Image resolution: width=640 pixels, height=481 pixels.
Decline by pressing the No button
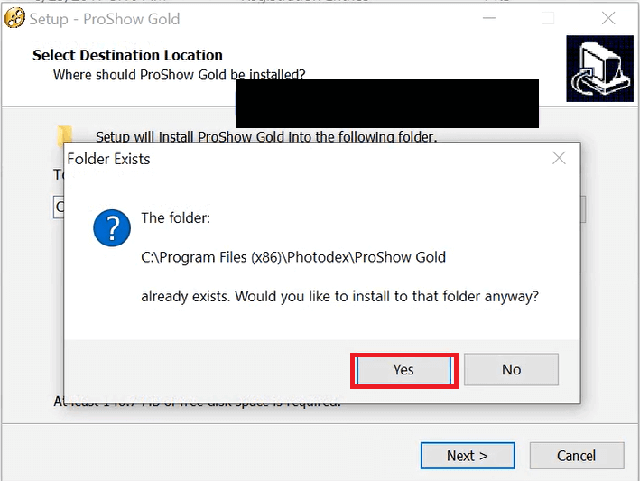pyautogui.click(x=511, y=370)
